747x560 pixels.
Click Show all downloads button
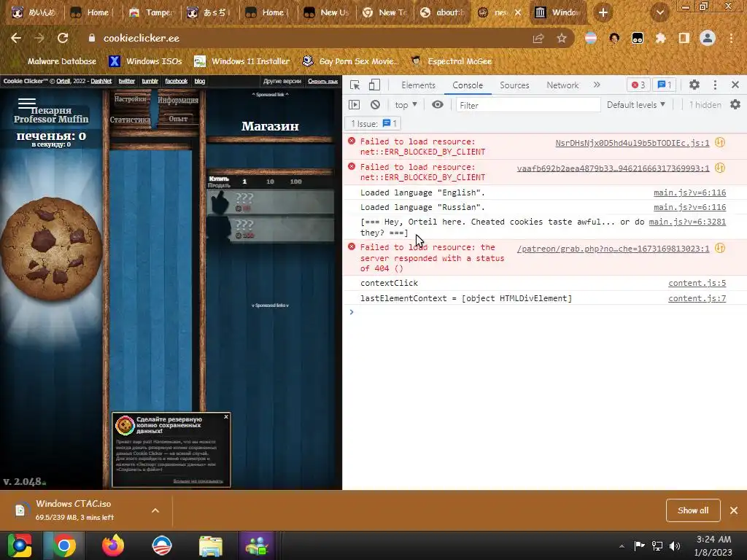[x=693, y=510]
